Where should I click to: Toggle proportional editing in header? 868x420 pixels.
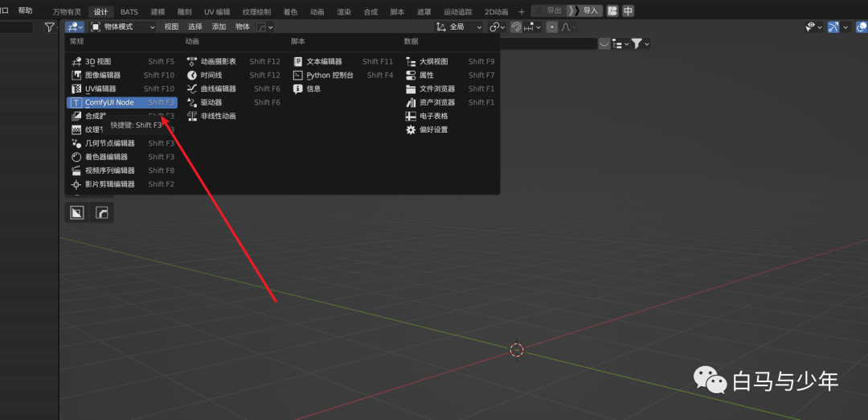click(551, 27)
